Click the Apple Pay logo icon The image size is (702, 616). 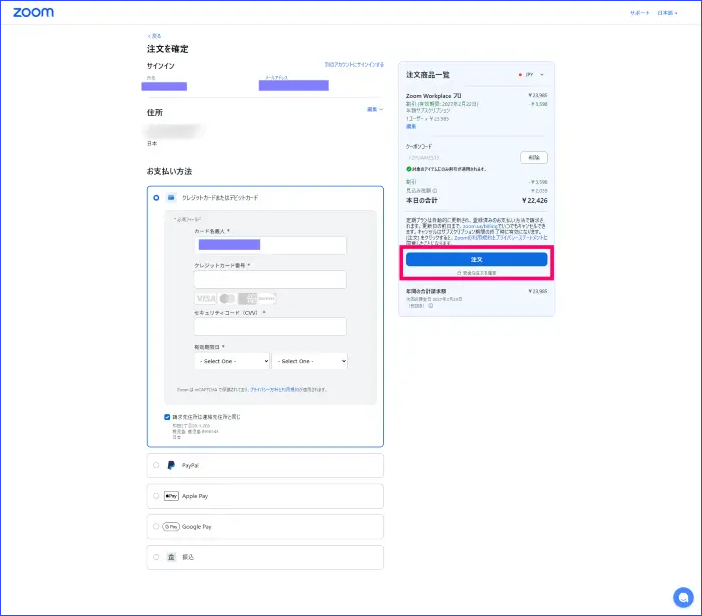(x=171, y=496)
